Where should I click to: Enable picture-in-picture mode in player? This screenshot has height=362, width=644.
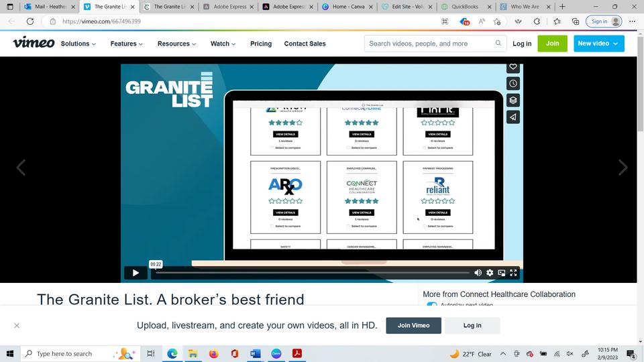click(502, 273)
